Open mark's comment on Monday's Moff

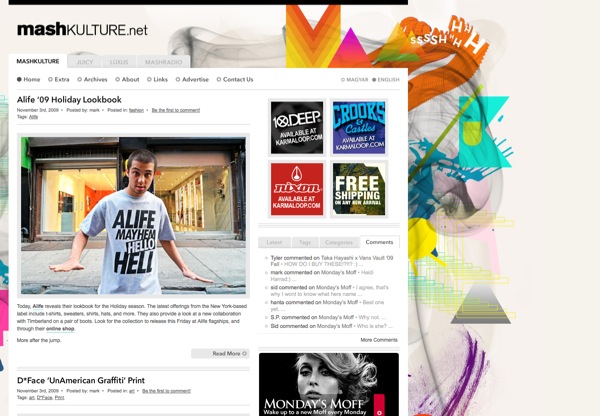322,276
